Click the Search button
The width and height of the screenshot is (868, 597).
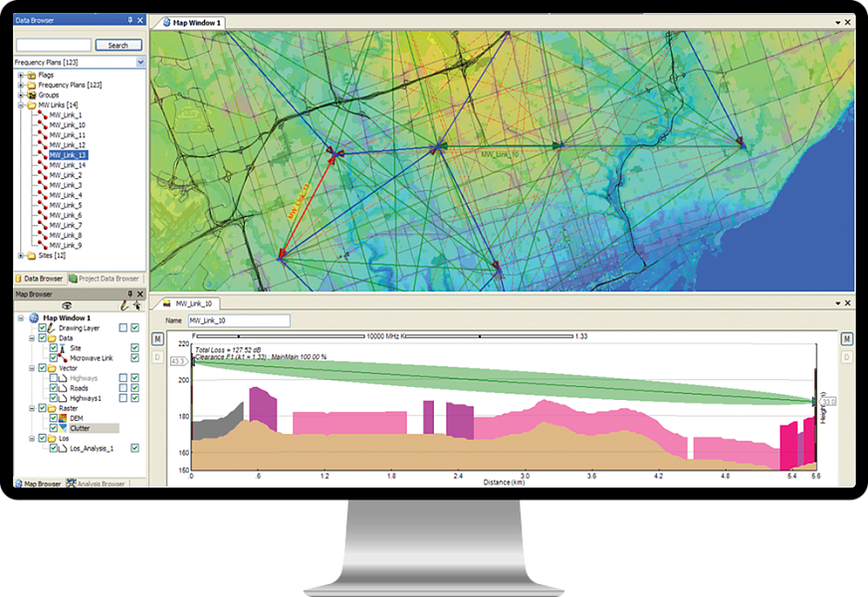(x=118, y=45)
